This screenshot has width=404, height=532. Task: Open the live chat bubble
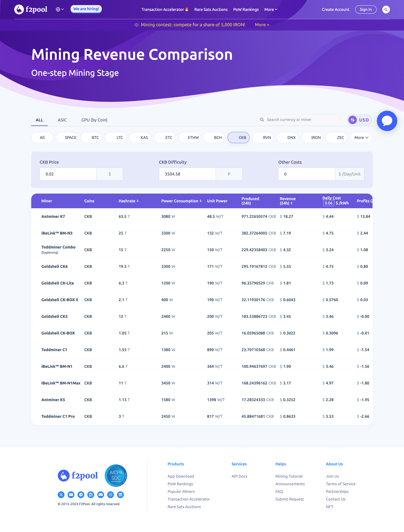click(387, 121)
